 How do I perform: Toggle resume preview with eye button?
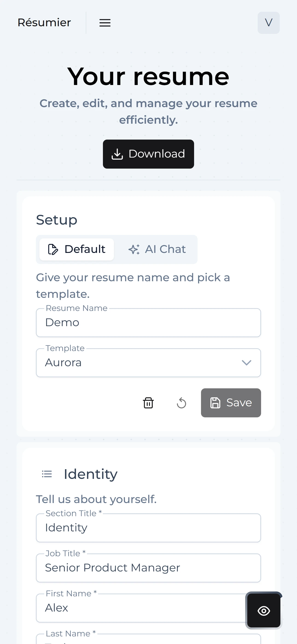pyautogui.click(x=263, y=611)
